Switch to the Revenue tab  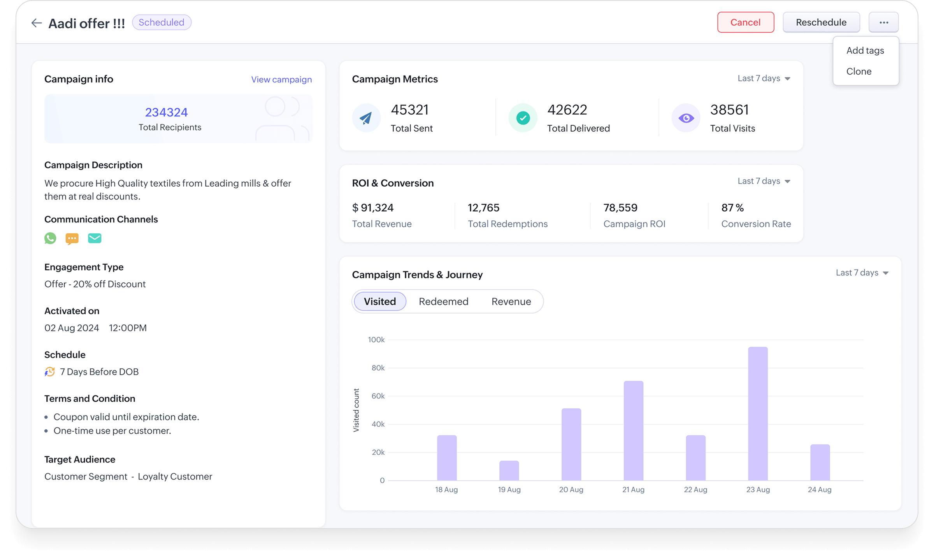click(511, 301)
